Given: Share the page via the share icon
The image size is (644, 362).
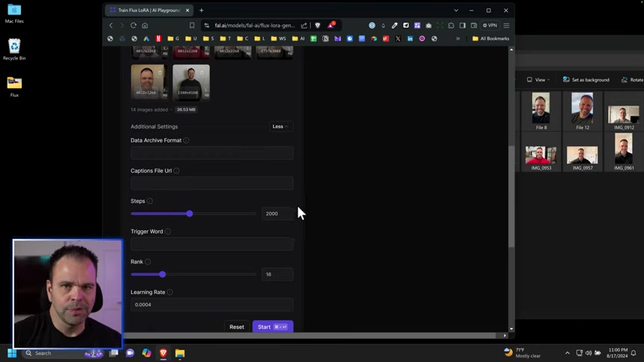Looking at the screenshot, I should pyautogui.click(x=304, y=26).
